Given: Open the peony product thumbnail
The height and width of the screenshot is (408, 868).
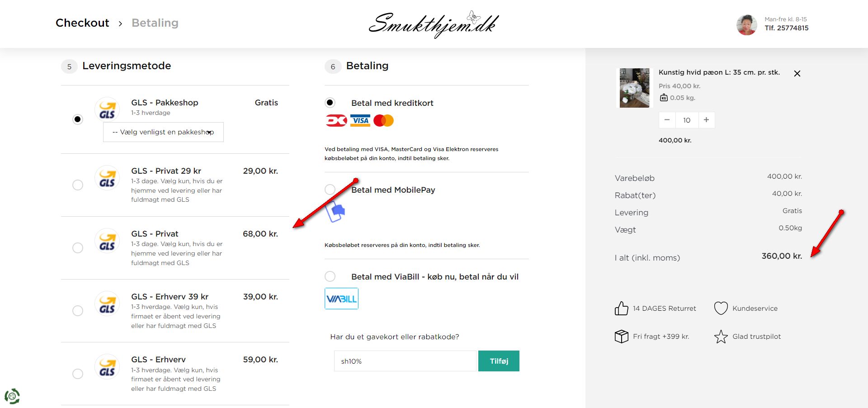Looking at the screenshot, I should [634, 88].
